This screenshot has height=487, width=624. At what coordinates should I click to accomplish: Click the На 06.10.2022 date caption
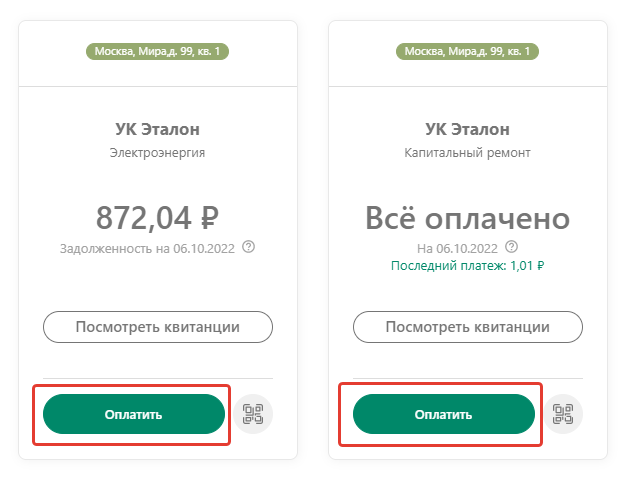coord(457,249)
